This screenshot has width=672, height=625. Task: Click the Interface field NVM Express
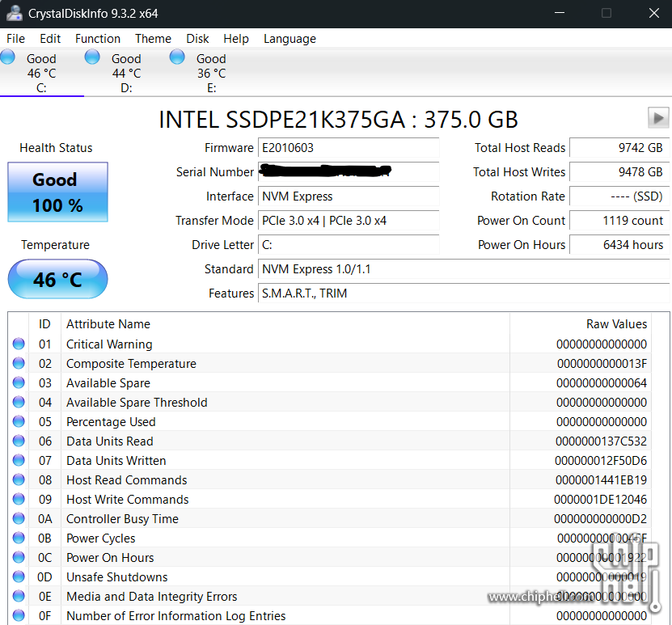pyautogui.click(x=349, y=196)
